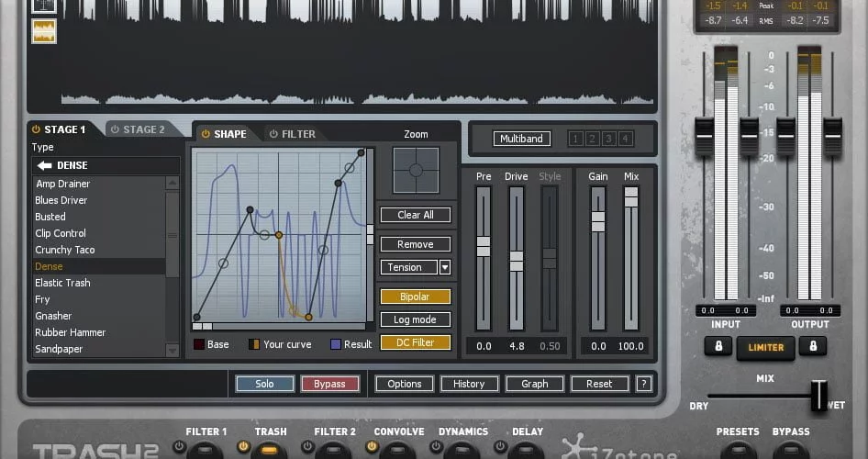Click the Solo button
This screenshot has width=868, height=459.
point(264,384)
